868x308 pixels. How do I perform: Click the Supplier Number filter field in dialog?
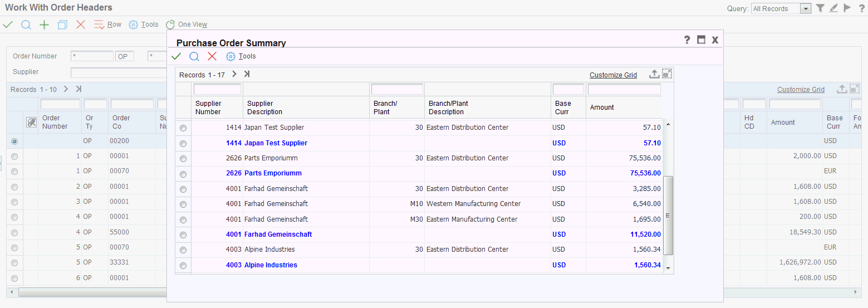(217, 89)
